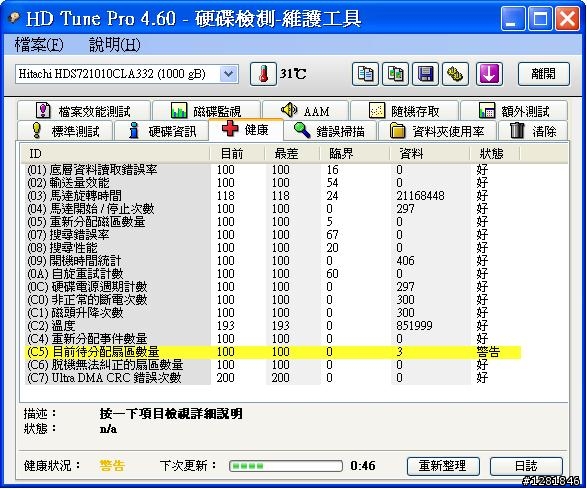Screen dimensions: 587x489
Task: Sort by the 目前 column header
Action: click(x=237, y=154)
